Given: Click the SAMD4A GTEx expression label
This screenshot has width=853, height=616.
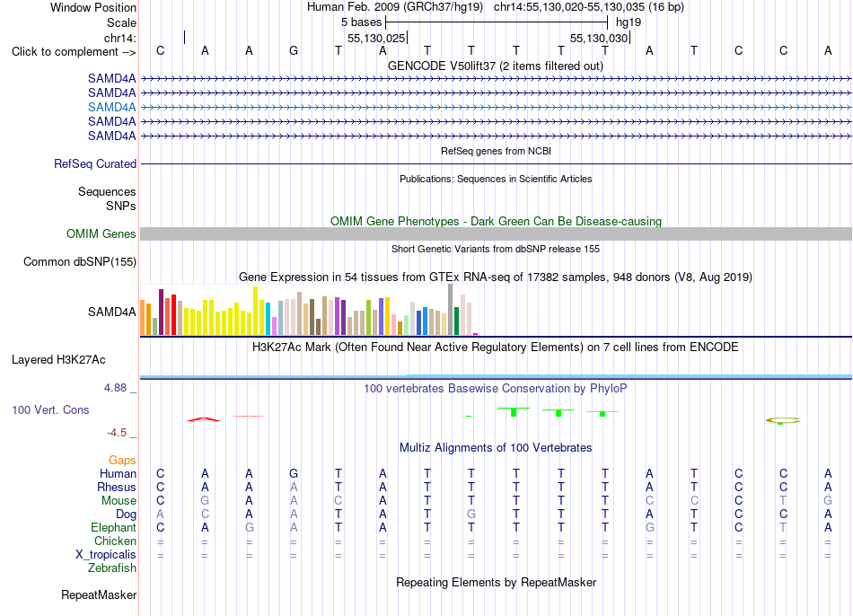Looking at the screenshot, I should (x=111, y=312).
